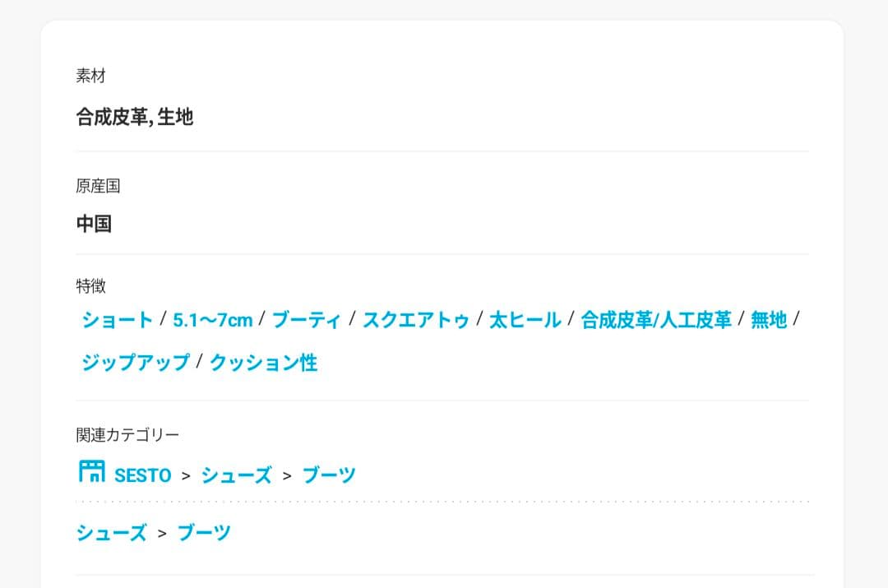
Task: Click ブーツ in the bottom breadcrumb row
Action: (204, 533)
